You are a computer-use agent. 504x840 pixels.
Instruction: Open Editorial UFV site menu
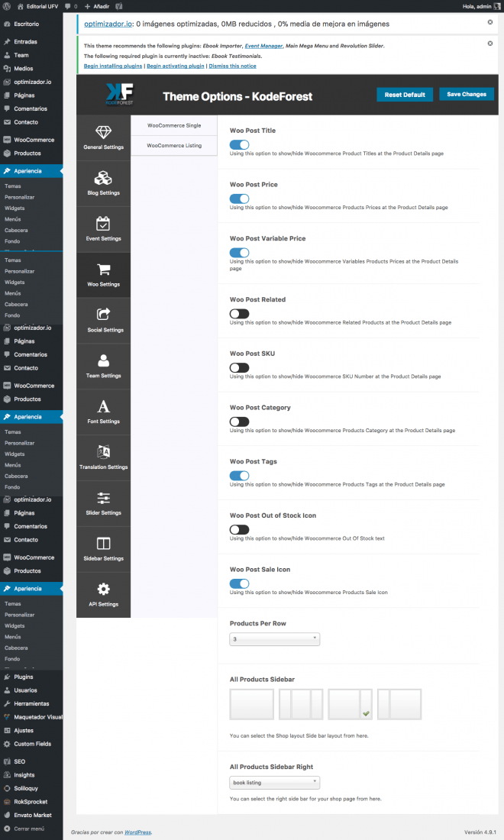(x=37, y=6)
